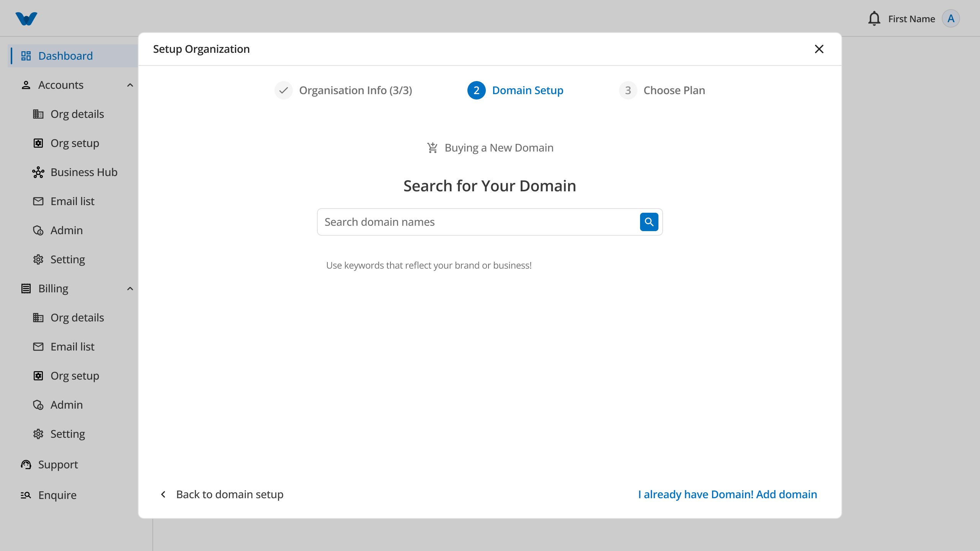Open the user avatar A
The image size is (980, 551).
951,19
